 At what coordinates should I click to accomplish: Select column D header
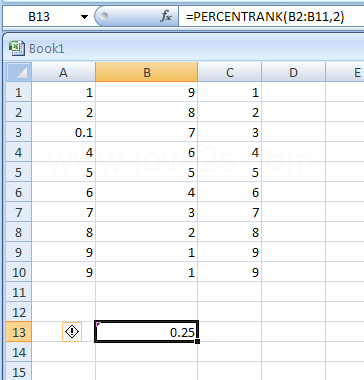293,72
